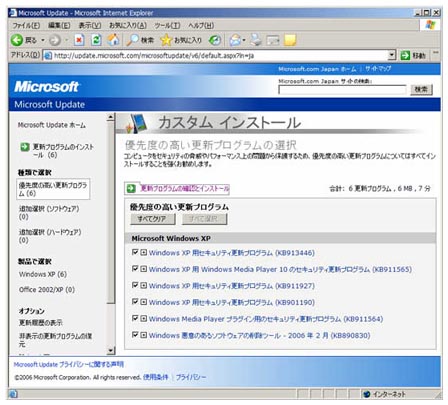Image resolution: width=448 pixels, height=405 pixels.
Task: Click the Home toolbar icon
Action: [113, 40]
